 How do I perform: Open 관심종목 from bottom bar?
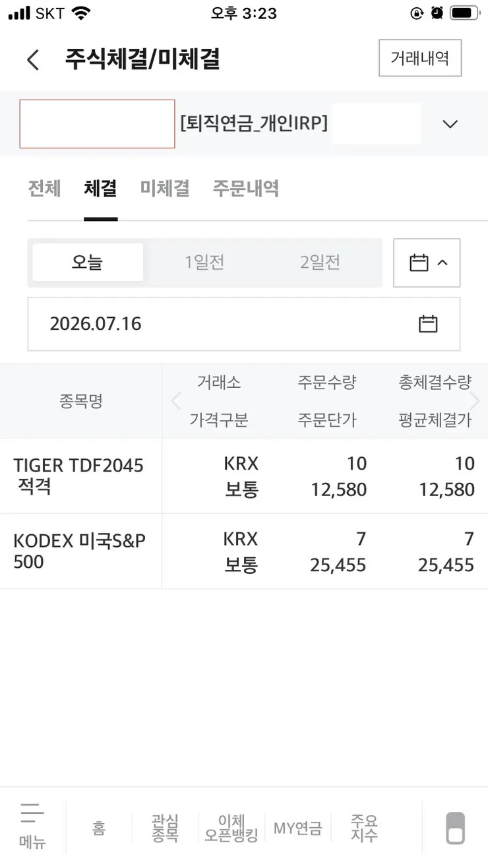pos(165,828)
